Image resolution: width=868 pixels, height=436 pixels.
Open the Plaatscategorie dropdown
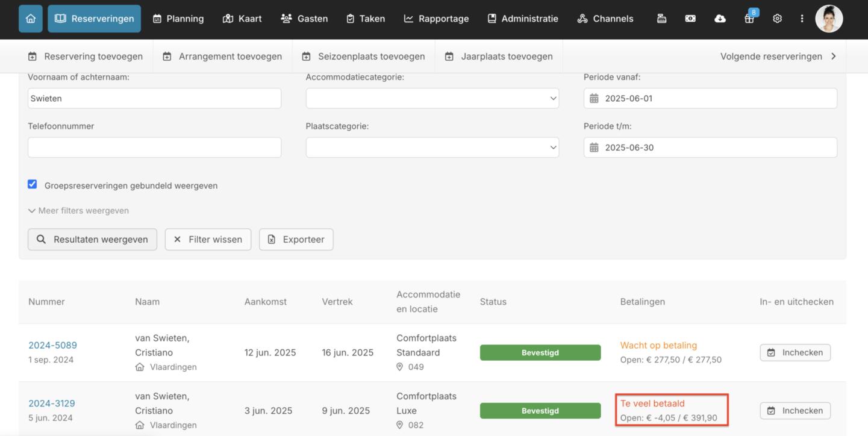click(x=432, y=148)
